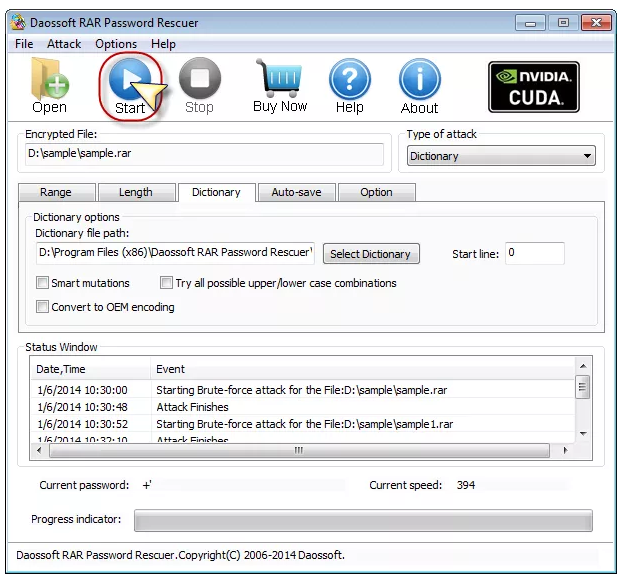
Task: Click the Current password value
Action: (x=147, y=485)
